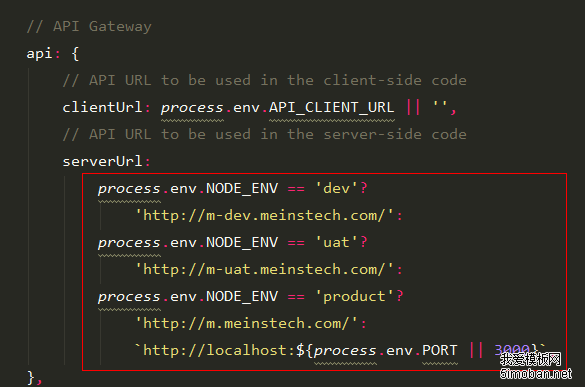Select the API_CLIENT_URL variable
585x387 pixels.
pyautogui.click(x=331, y=107)
